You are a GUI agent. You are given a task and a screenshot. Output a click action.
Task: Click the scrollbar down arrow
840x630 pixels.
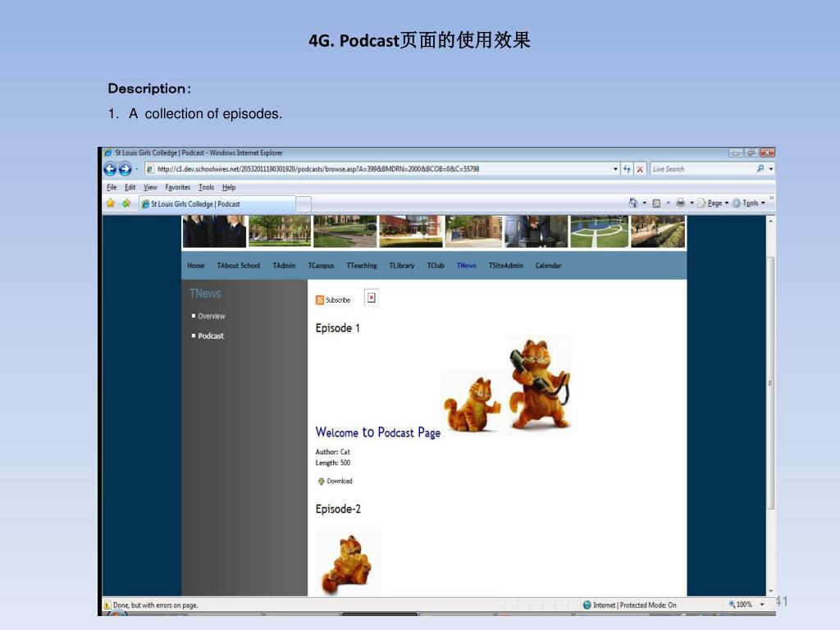pos(771,591)
